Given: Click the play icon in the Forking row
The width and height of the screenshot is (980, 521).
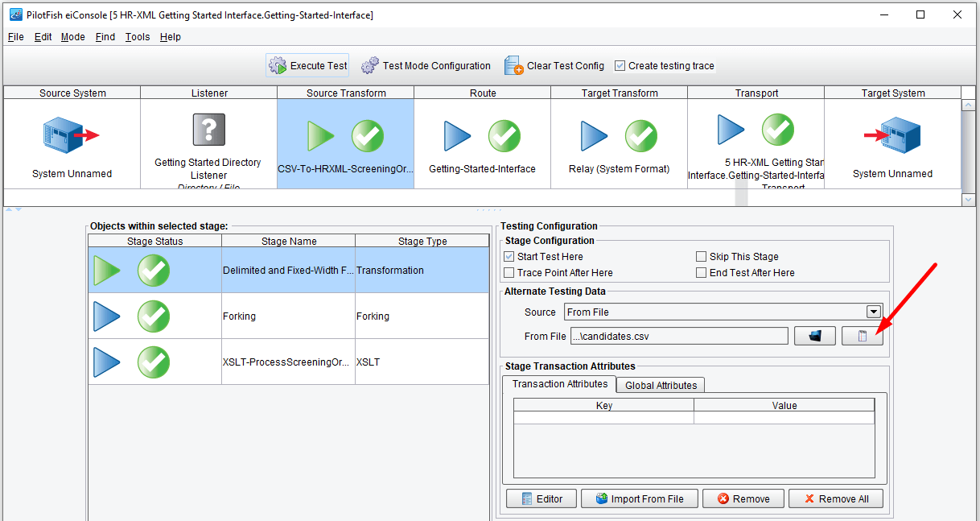Looking at the screenshot, I should (x=106, y=316).
